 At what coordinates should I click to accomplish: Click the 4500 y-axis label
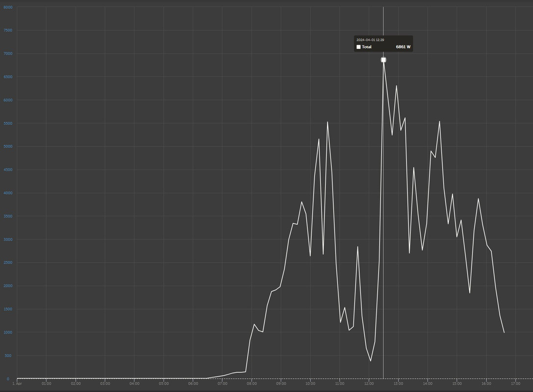(8, 170)
